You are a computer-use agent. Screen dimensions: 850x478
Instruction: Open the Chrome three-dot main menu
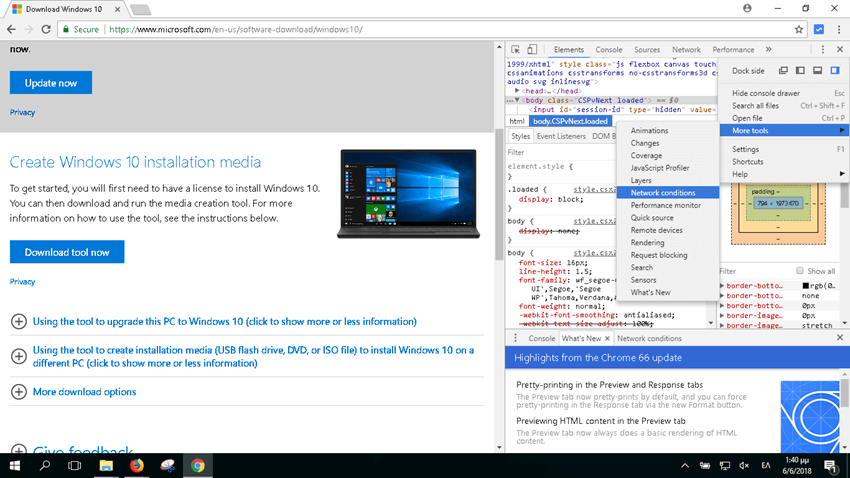point(839,29)
